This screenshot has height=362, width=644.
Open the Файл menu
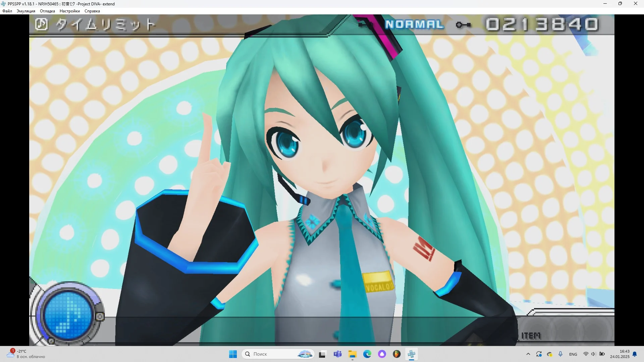[x=7, y=11]
